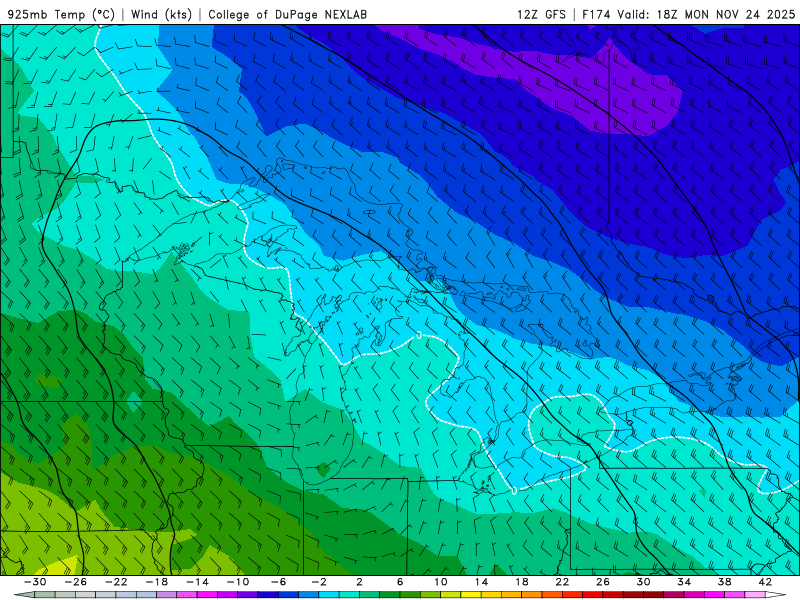
Task: Select the 22 color scale value
Action: click(562, 582)
